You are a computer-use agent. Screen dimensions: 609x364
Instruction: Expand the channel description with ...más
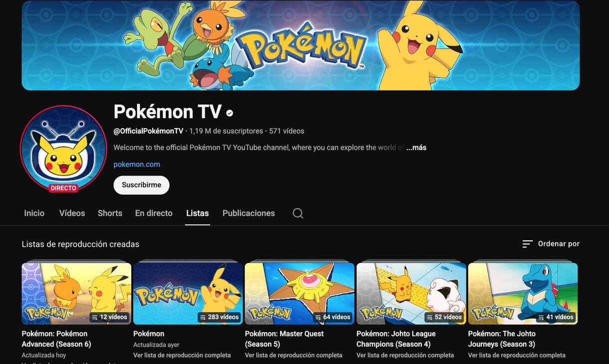click(416, 147)
